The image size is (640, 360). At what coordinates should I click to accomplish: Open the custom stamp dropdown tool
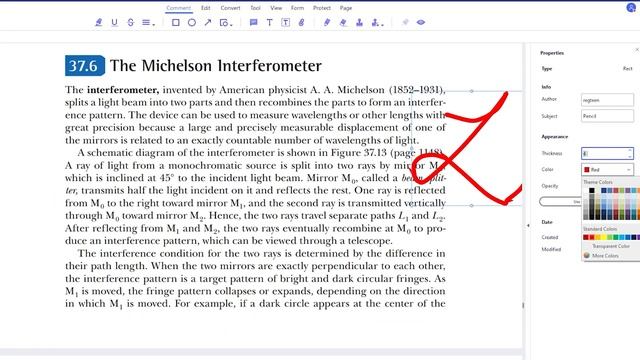click(x=377, y=22)
